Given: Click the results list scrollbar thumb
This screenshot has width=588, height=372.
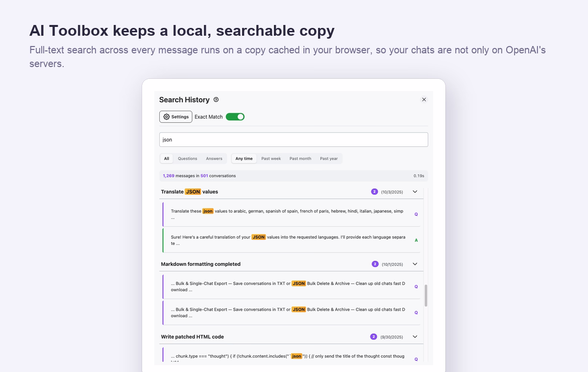Looking at the screenshot, I should 426,296.
